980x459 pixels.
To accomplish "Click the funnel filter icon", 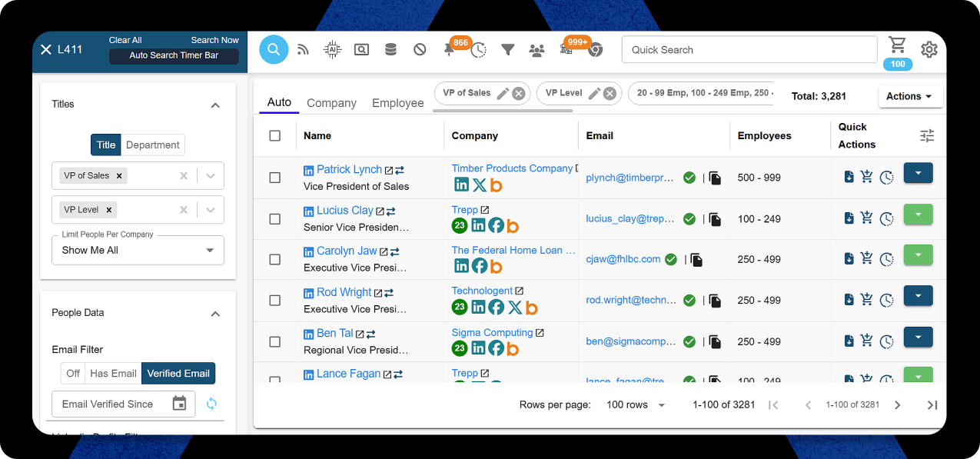I will (507, 50).
